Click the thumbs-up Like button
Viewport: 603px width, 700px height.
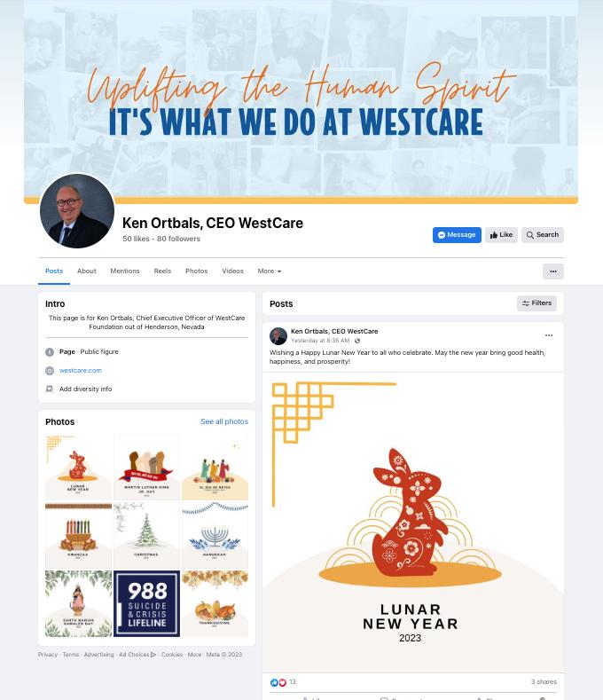501,235
